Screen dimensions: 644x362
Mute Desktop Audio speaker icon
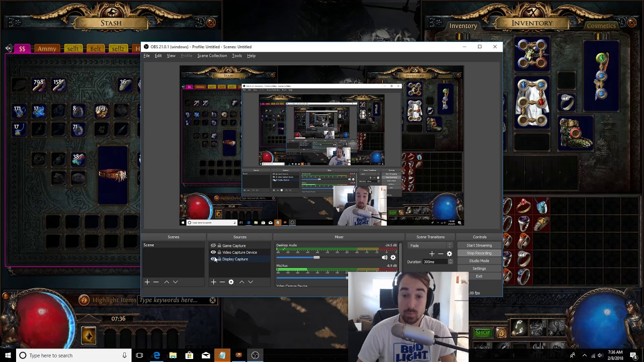tap(384, 257)
